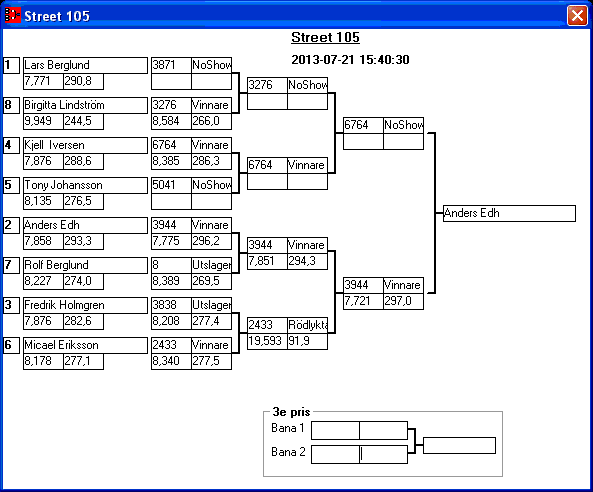Screen dimensions: 593x492
Task: Click the 297,0 speed cell in semifinal
Action: click(404, 301)
